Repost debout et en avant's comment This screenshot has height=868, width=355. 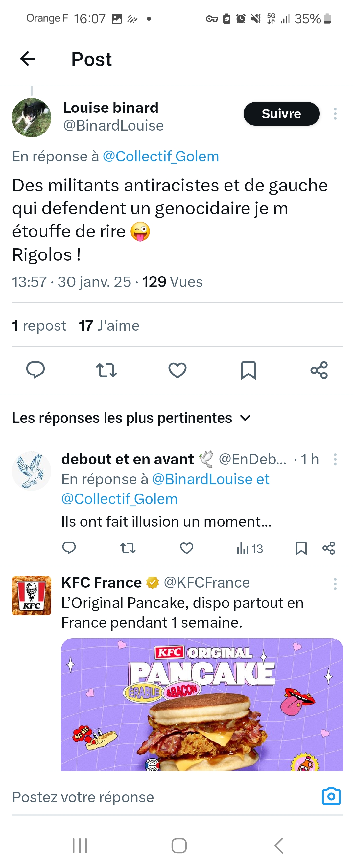click(128, 548)
